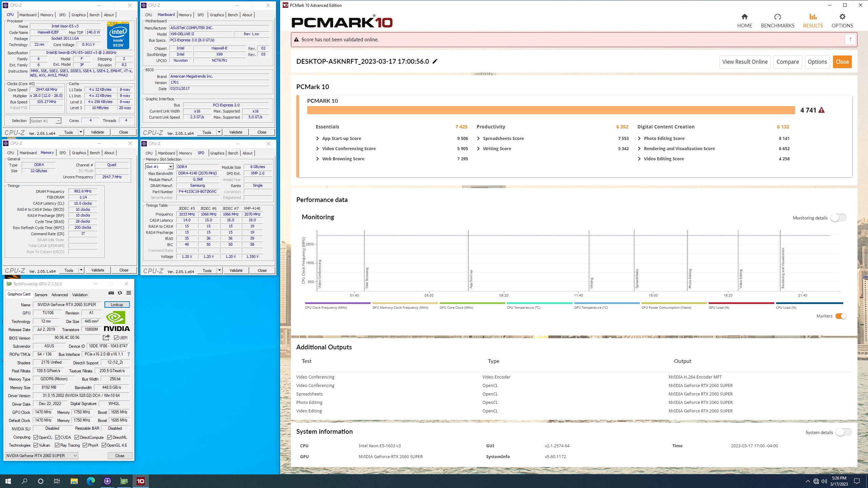Open About tab in CPU-Z Memory window

point(109,153)
